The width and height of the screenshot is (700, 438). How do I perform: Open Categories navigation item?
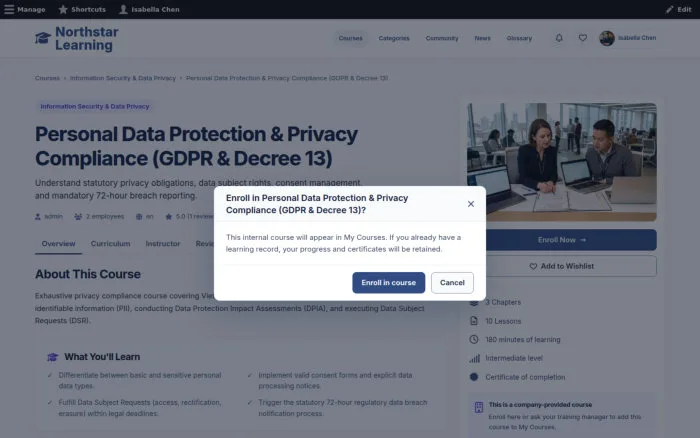(x=394, y=38)
